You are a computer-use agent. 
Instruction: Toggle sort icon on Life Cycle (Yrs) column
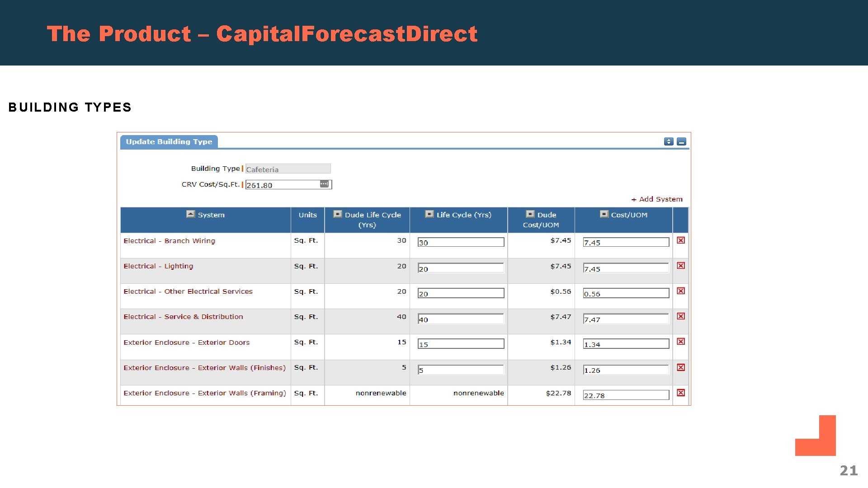coord(429,214)
